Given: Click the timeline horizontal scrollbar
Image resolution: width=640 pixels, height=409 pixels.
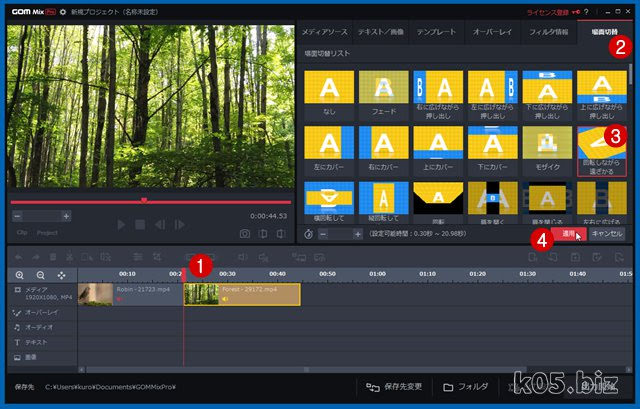Looking at the screenshot, I should click(x=306, y=370).
